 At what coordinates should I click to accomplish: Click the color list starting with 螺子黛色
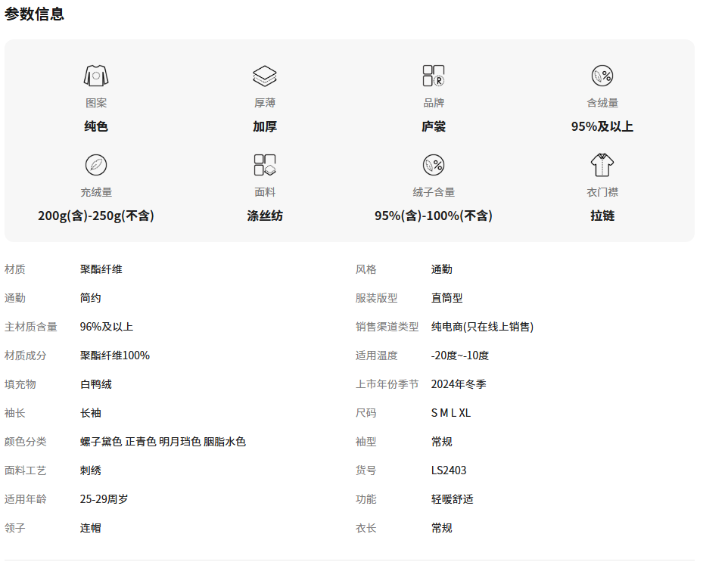[163, 442]
